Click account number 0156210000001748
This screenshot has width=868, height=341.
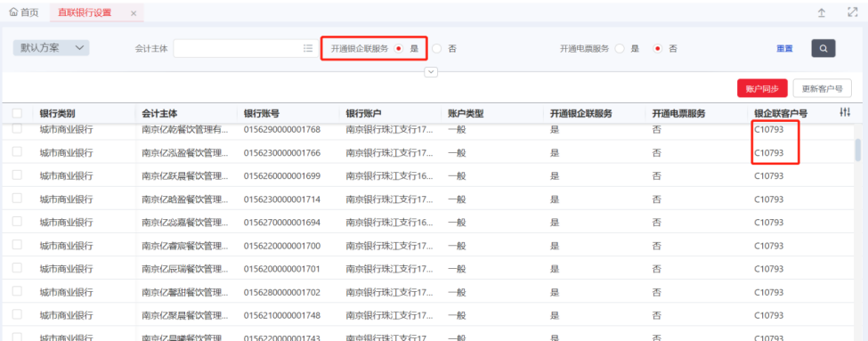[x=282, y=315]
